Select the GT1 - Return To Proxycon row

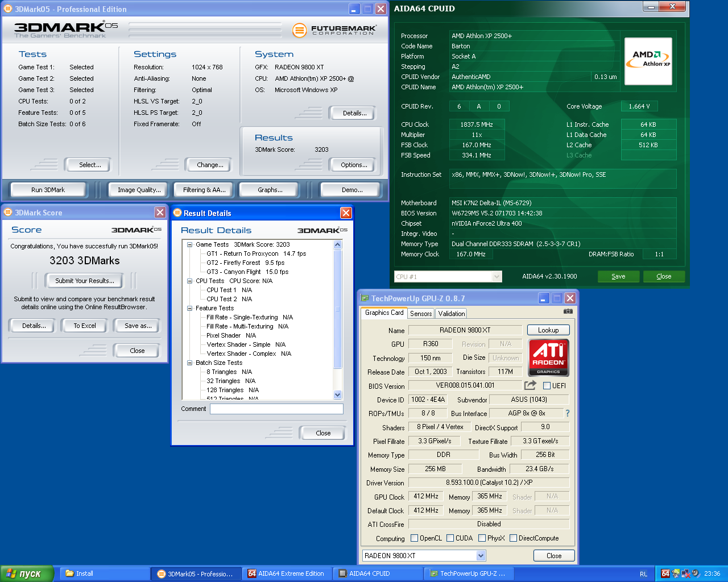point(256,253)
